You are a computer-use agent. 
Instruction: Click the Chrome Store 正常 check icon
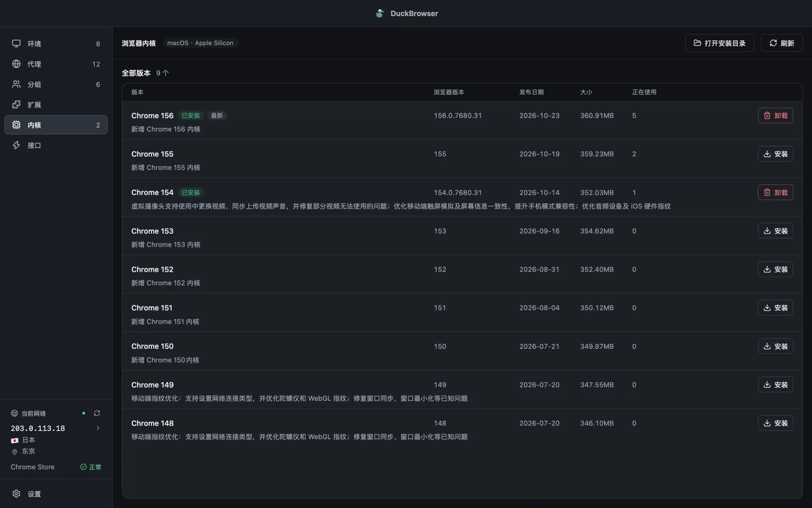click(83, 467)
